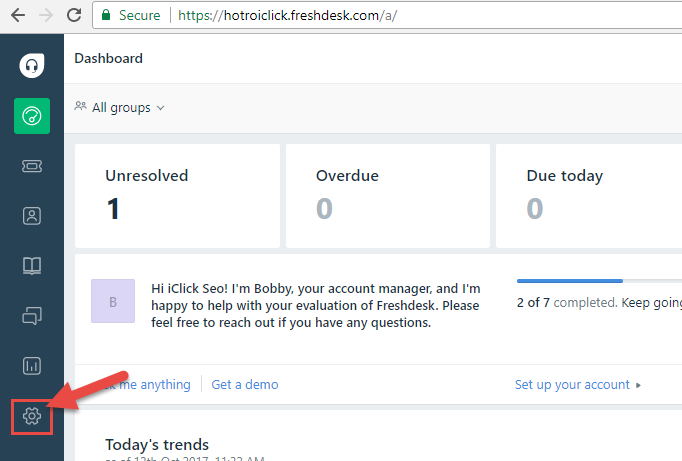Image resolution: width=682 pixels, height=461 pixels.
Task: Expand the All groups dropdown
Action: [120, 107]
